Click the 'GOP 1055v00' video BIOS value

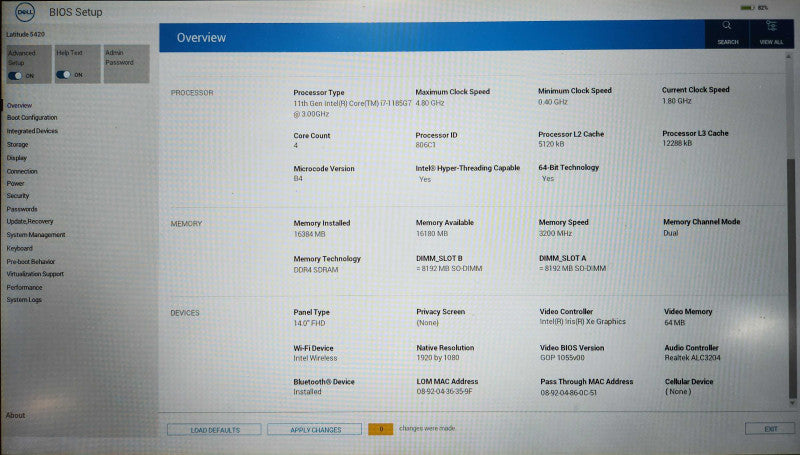point(562,358)
